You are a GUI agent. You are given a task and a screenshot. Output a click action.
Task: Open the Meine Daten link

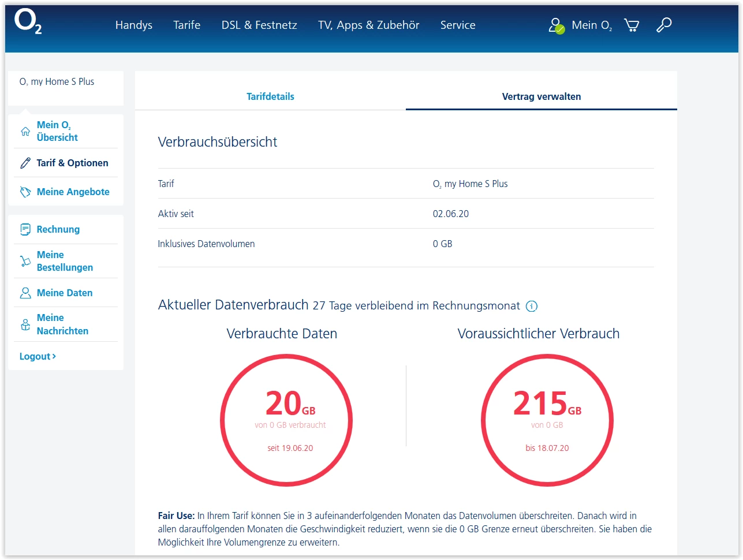pos(65,293)
